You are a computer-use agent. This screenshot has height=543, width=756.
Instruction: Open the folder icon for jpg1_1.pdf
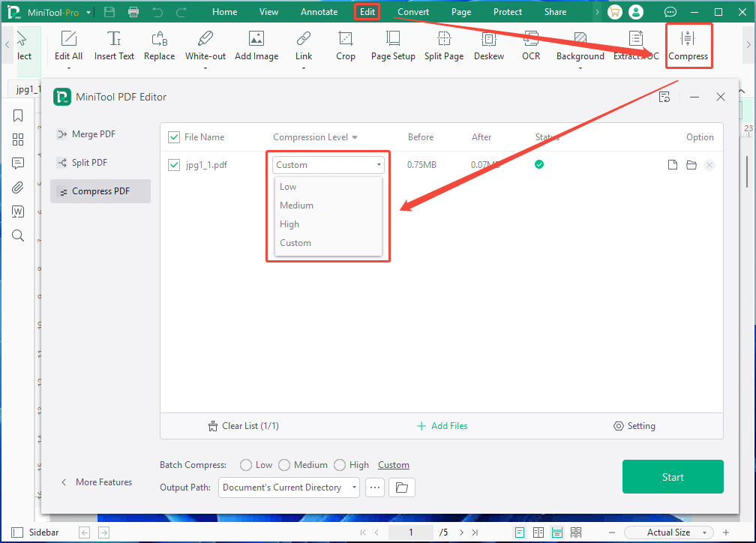(691, 164)
